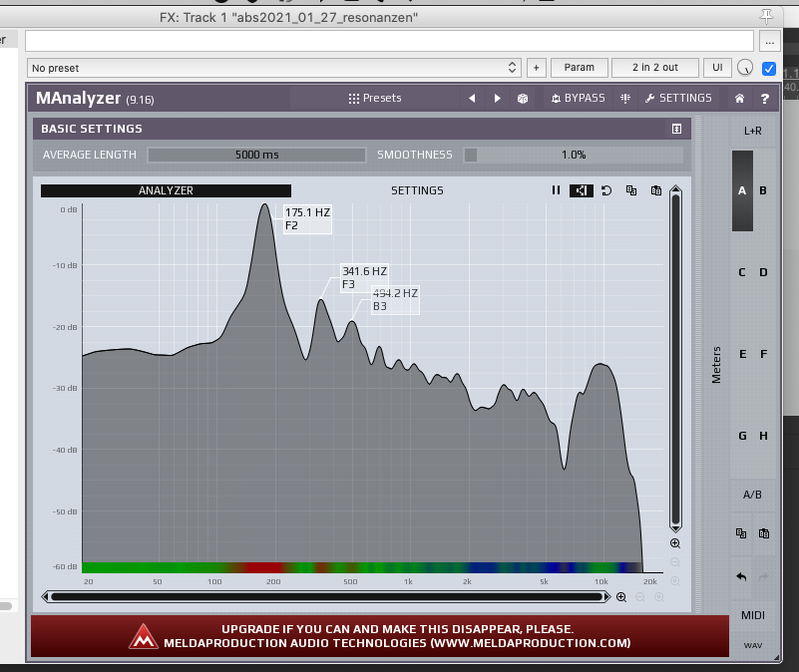Undo the last change with the curved arrow
The height and width of the screenshot is (672, 799).
point(741,576)
